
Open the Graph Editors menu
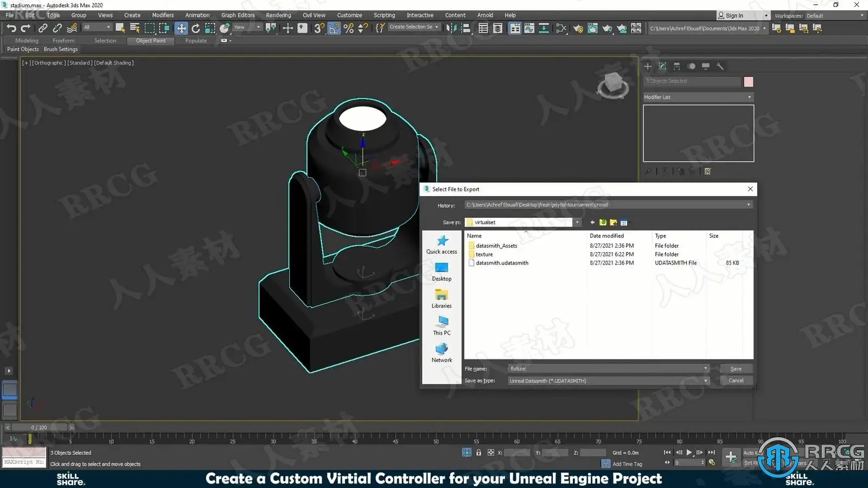point(238,15)
